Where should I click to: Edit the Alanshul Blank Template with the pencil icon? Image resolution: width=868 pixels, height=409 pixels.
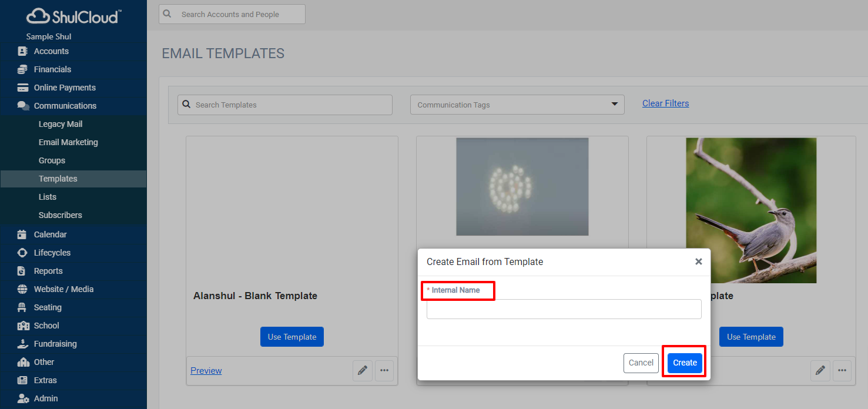pos(363,370)
